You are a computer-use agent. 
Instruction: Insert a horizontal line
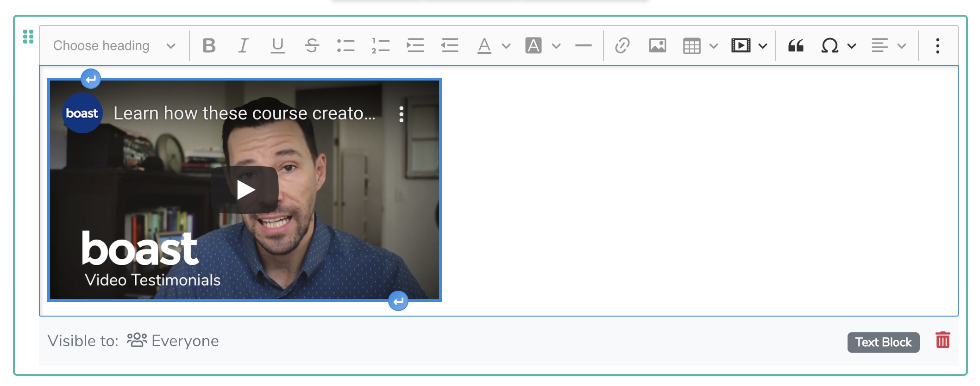coord(583,46)
